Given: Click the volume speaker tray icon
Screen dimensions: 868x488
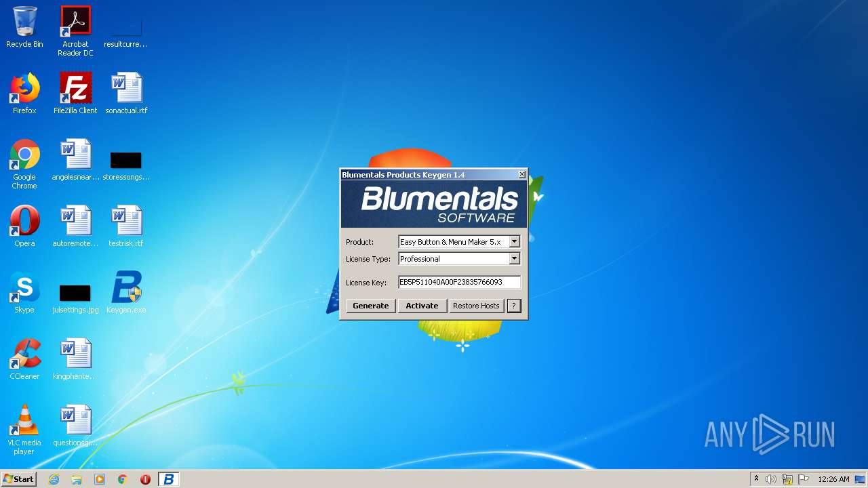Looking at the screenshot, I should coord(770,479).
